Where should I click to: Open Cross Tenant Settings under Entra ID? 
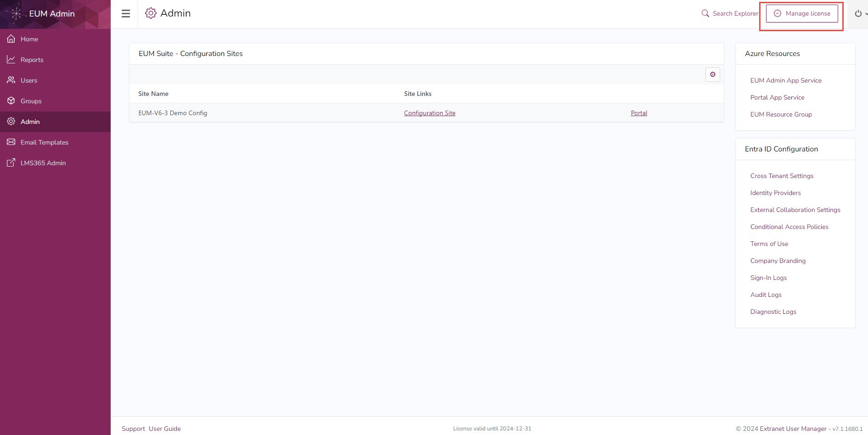tap(782, 176)
